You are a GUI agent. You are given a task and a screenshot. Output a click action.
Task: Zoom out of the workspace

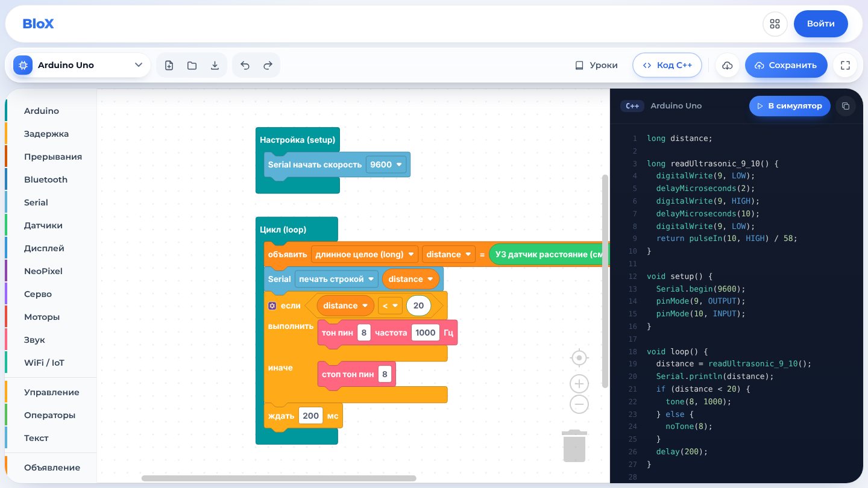pyautogui.click(x=579, y=404)
